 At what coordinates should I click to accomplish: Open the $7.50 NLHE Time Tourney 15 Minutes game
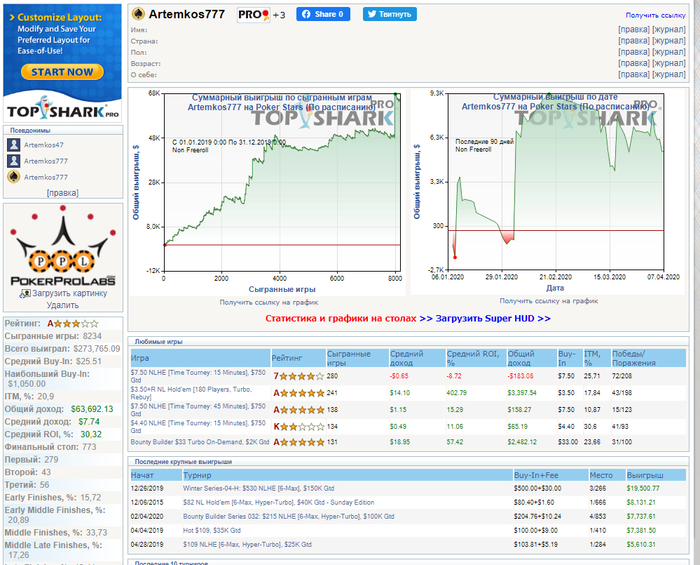tap(198, 376)
